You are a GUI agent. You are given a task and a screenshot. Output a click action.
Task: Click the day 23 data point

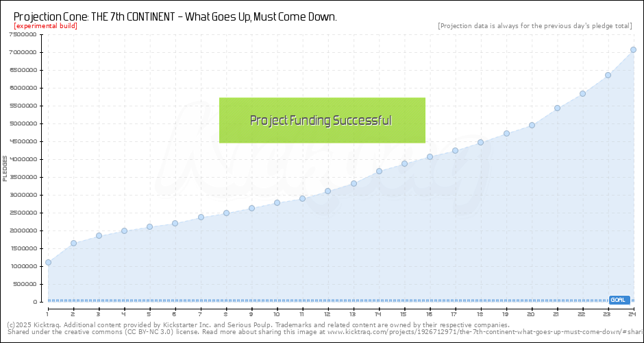(x=608, y=75)
